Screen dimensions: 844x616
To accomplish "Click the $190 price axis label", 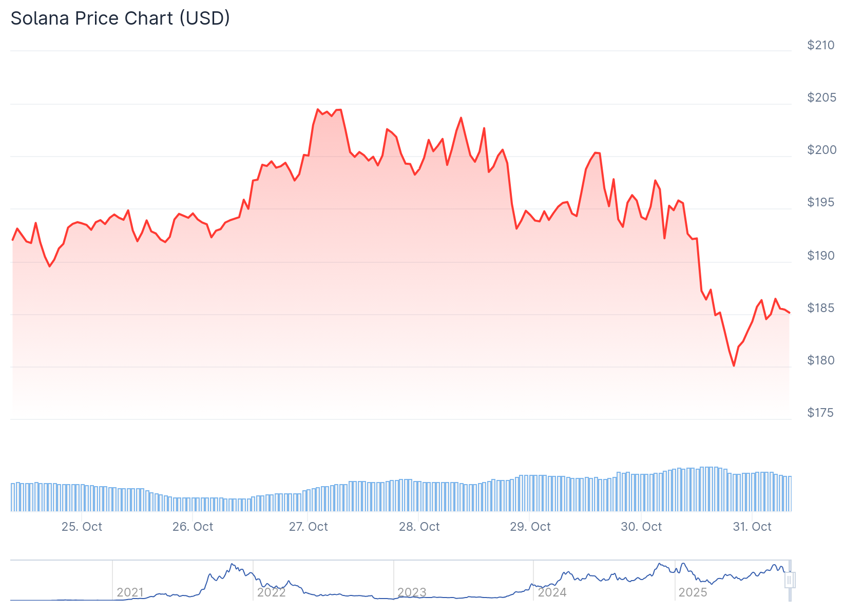I will click(x=821, y=256).
